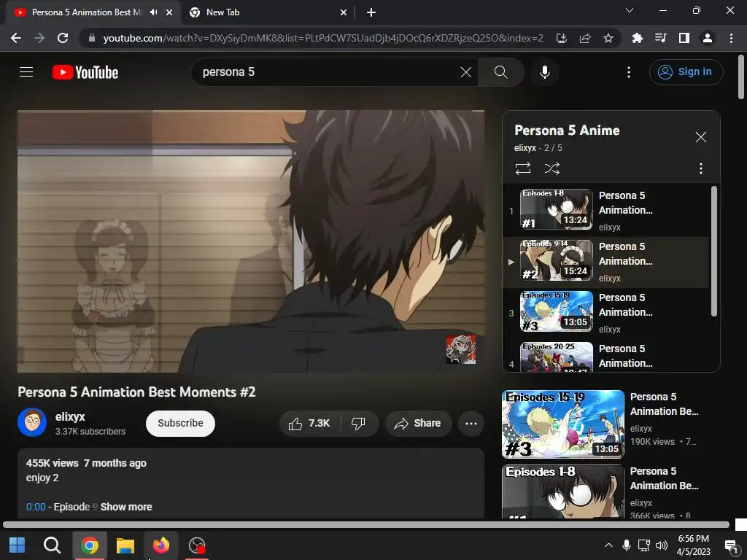The width and height of the screenshot is (747, 560).
Task: Open File Explorer from the taskbar
Action: 125,545
